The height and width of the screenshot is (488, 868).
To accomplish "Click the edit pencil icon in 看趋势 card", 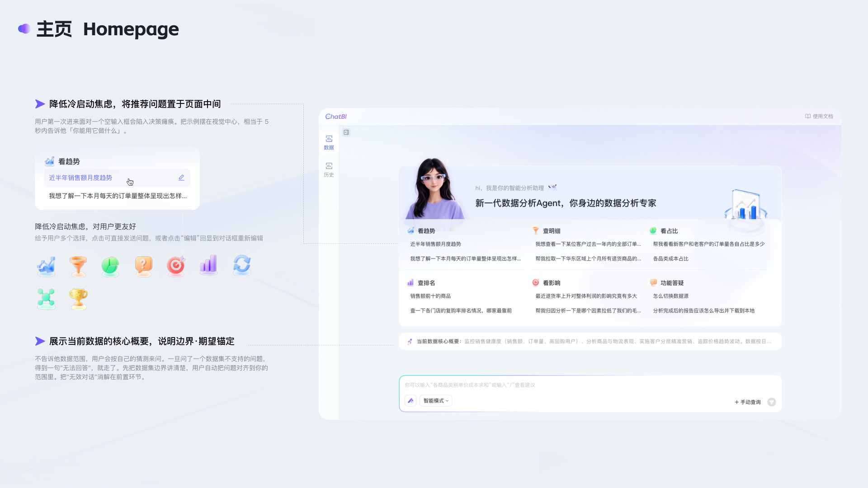I will click(x=181, y=178).
